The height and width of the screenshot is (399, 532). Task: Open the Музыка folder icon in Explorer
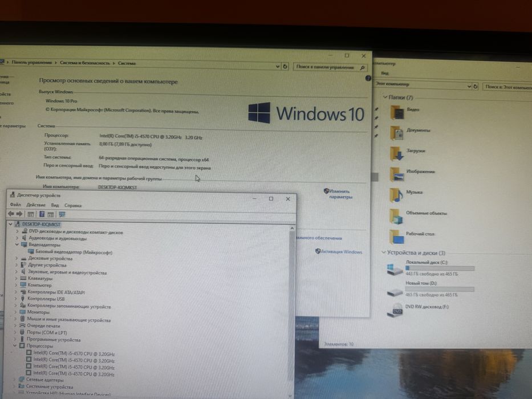pyautogui.click(x=396, y=195)
